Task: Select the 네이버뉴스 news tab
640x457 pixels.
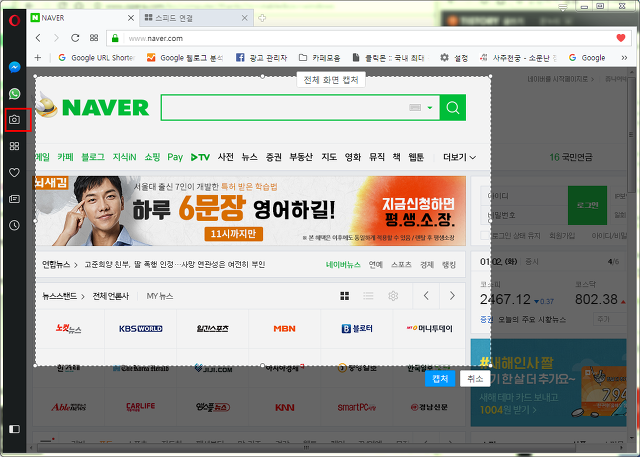Action: pos(343,265)
